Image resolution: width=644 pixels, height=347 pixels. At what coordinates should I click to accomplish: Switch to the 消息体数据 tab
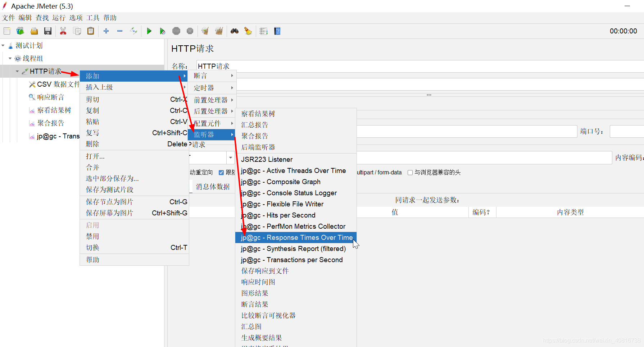tap(213, 187)
